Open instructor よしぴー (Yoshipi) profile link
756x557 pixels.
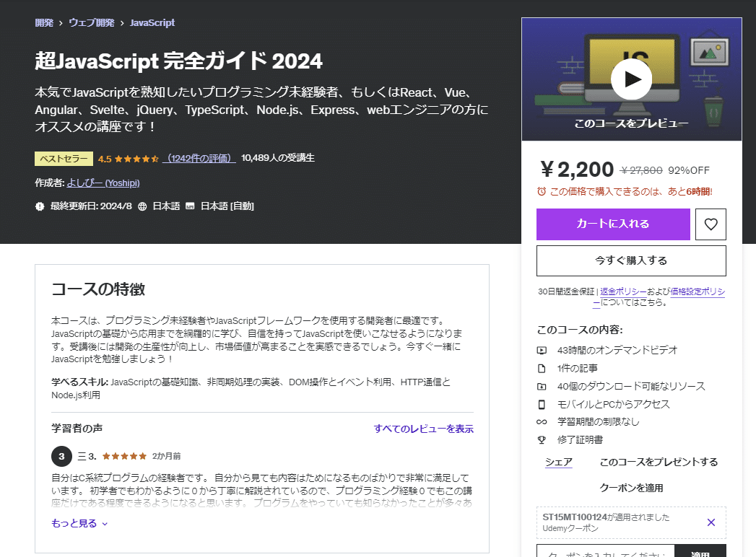pyautogui.click(x=103, y=183)
